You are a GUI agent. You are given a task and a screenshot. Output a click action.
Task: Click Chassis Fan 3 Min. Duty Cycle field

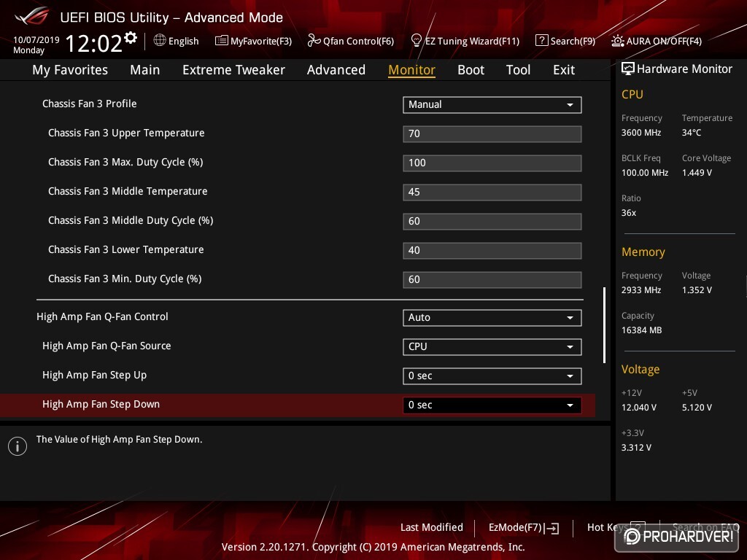coord(492,279)
